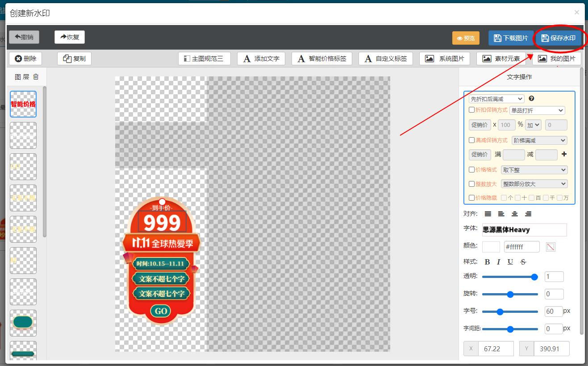The width and height of the screenshot is (588, 366).
Task: Click the rotation value field
Action: coord(554,294)
